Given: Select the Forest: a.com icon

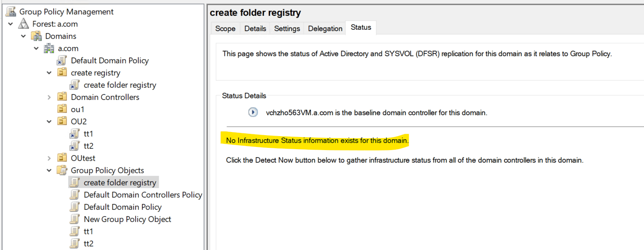Looking at the screenshot, I should [x=23, y=24].
